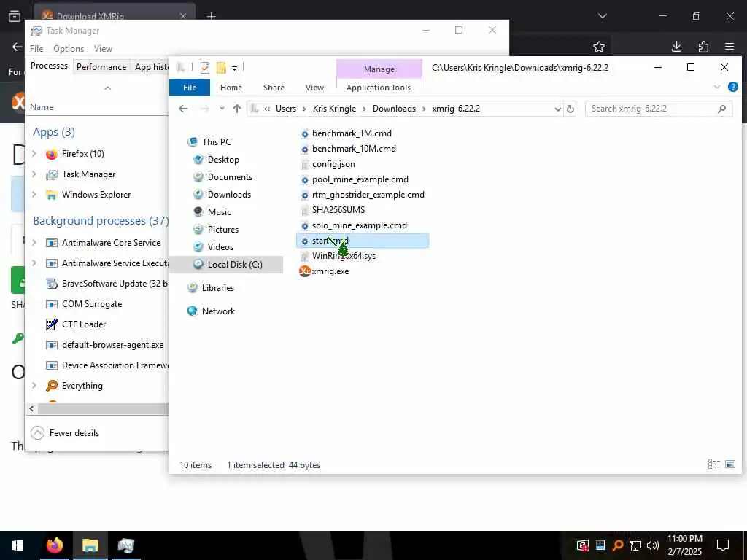
Task: Open the xmrig.exe file icon
Action: (x=304, y=271)
